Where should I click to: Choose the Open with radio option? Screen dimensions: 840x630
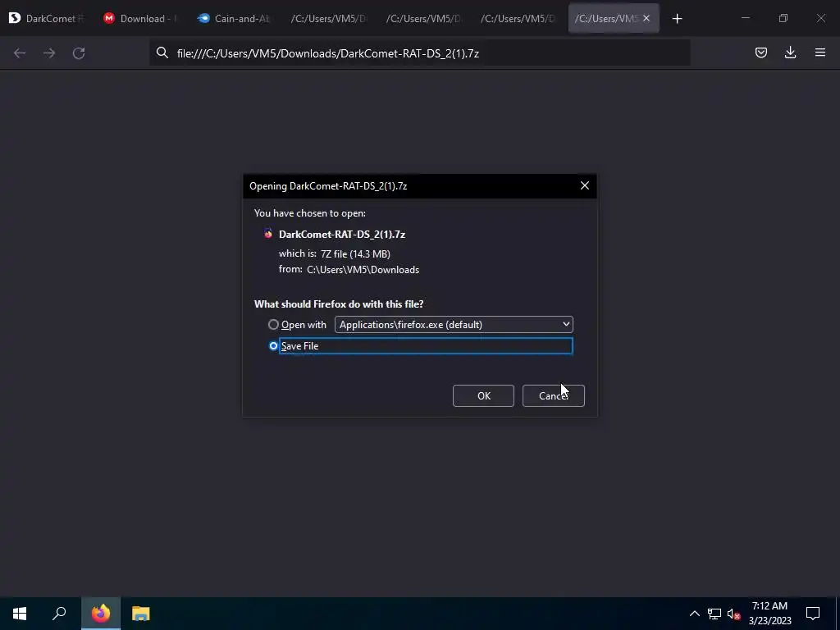(273, 325)
